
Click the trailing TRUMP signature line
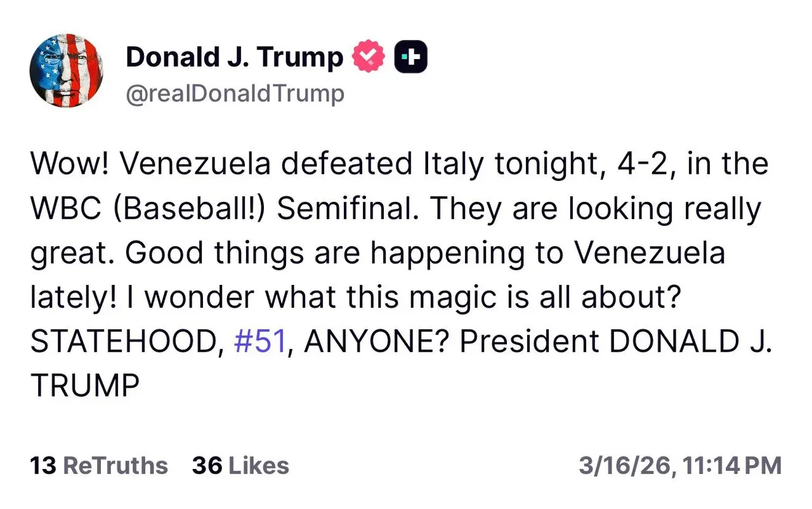[84, 387]
